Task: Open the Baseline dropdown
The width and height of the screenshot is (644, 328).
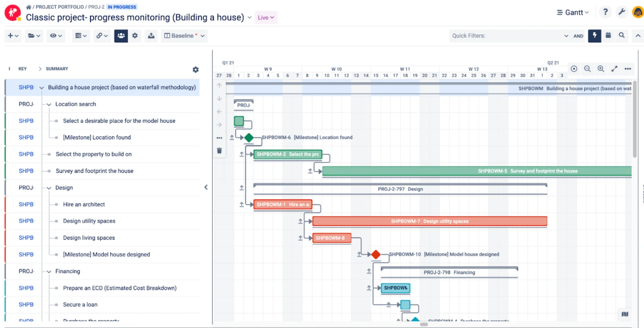Action: point(185,36)
